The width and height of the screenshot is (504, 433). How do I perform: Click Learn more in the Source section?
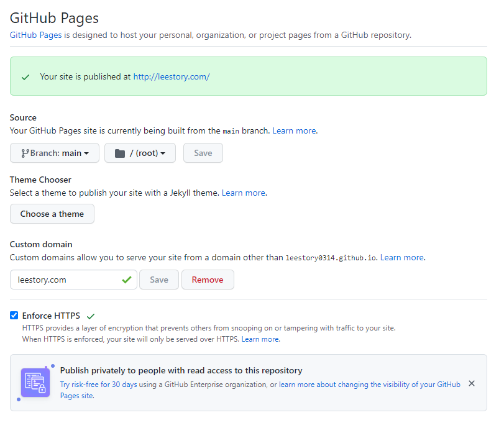pyautogui.click(x=294, y=130)
